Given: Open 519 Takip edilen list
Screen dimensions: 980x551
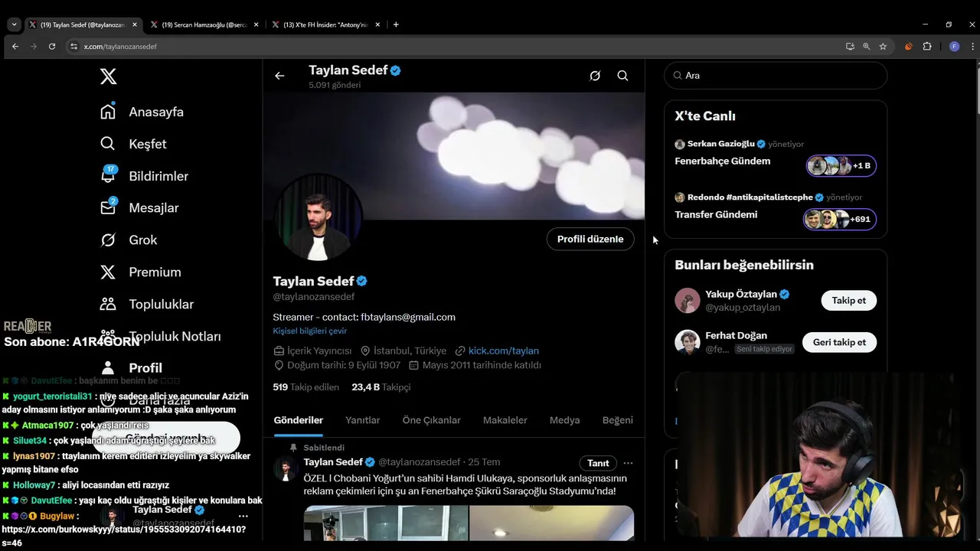Looking at the screenshot, I should (305, 387).
